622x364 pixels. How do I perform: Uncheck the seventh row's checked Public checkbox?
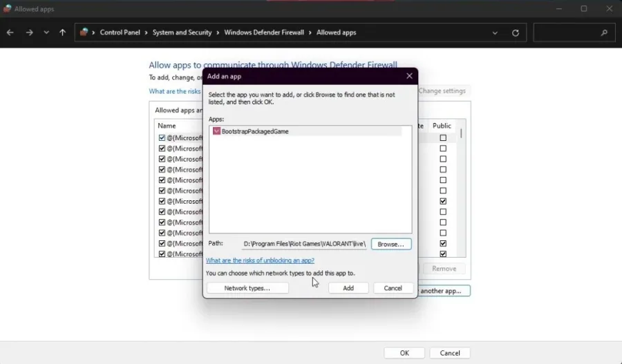[443, 201]
